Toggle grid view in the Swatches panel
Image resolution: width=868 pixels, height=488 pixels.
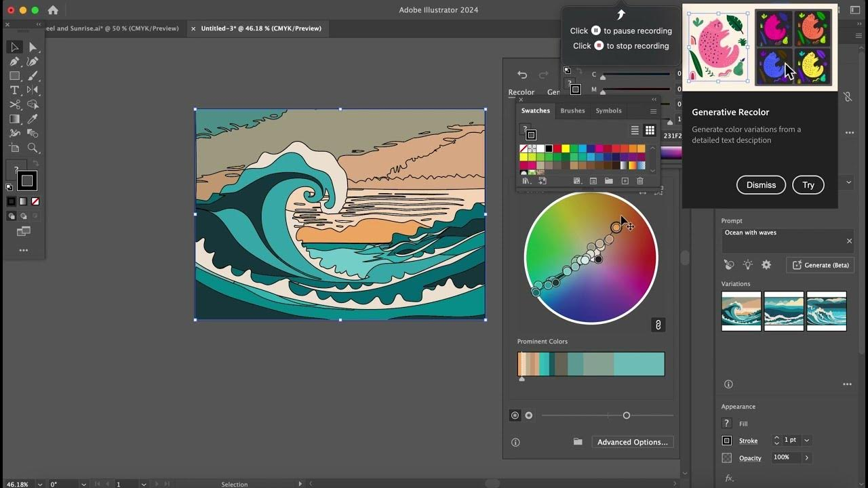650,130
